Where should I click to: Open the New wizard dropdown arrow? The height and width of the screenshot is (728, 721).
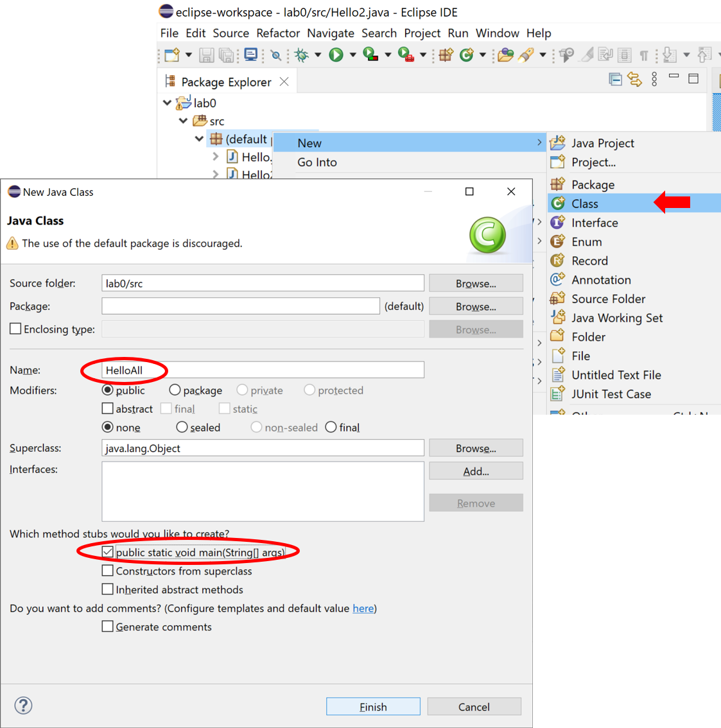coord(189,55)
